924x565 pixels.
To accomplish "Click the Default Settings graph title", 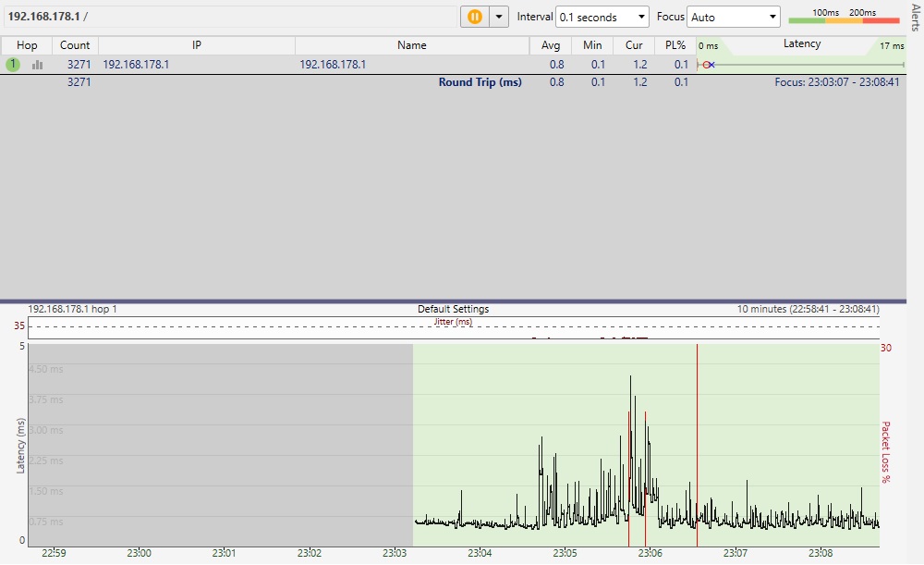I will click(453, 309).
